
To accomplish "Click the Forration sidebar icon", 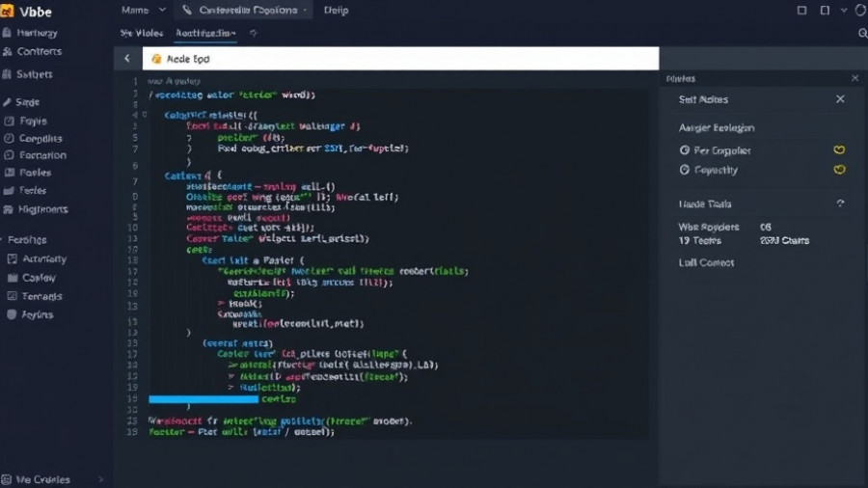I will [9, 155].
